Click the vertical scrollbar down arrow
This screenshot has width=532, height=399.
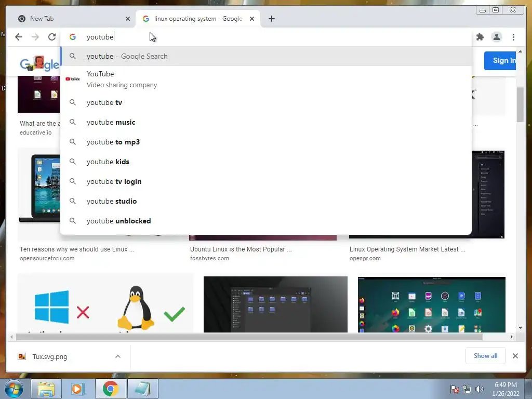[x=520, y=328]
